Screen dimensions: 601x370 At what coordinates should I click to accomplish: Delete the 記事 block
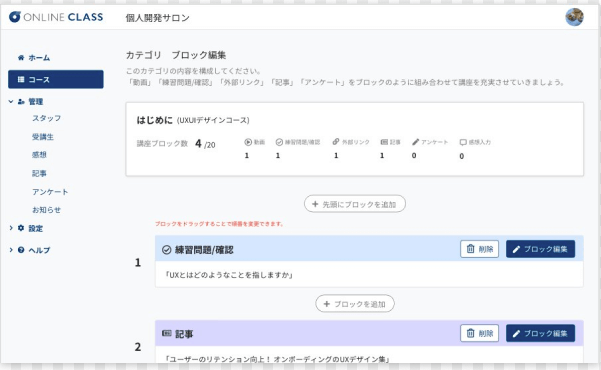point(479,333)
